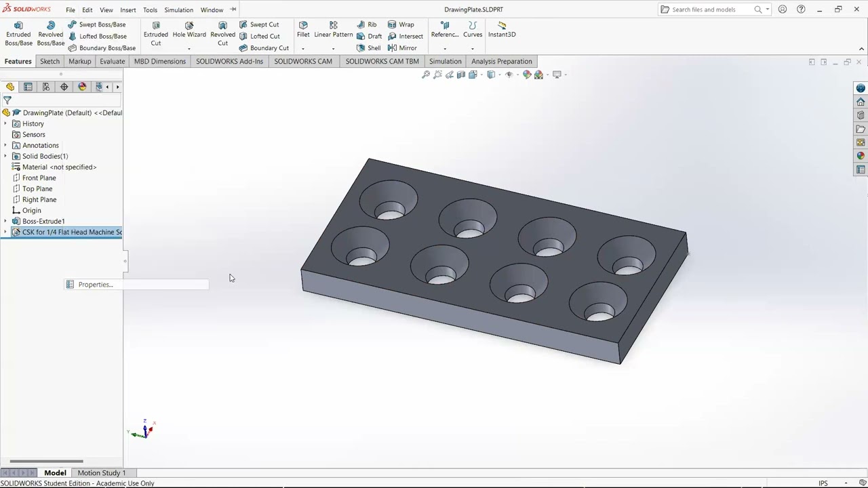
Task: Open IPS unit system in status bar
Action: (x=823, y=483)
